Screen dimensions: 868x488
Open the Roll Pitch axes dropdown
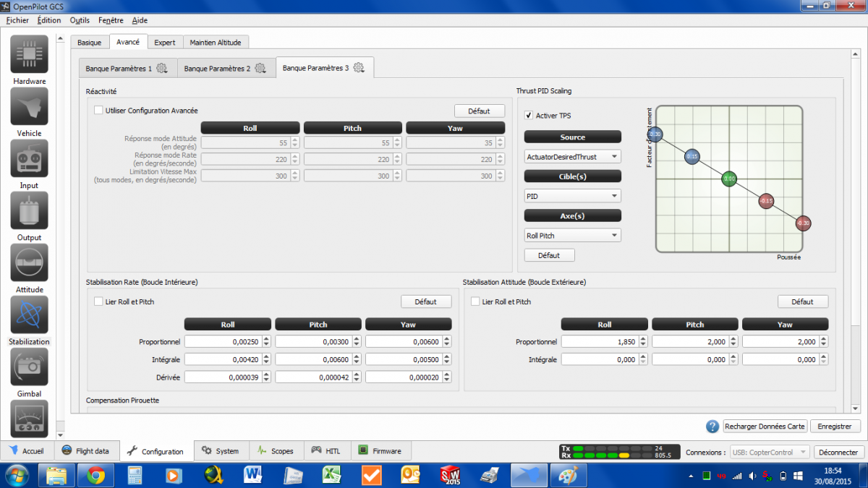click(x=572, y=236)
